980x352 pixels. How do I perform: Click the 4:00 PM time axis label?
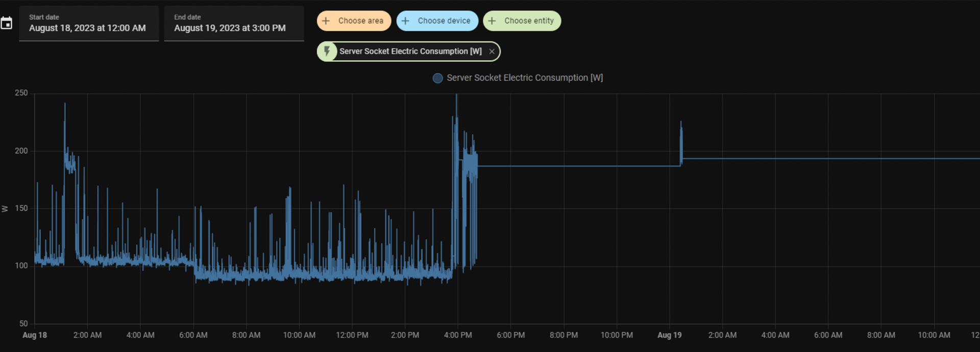458,335
